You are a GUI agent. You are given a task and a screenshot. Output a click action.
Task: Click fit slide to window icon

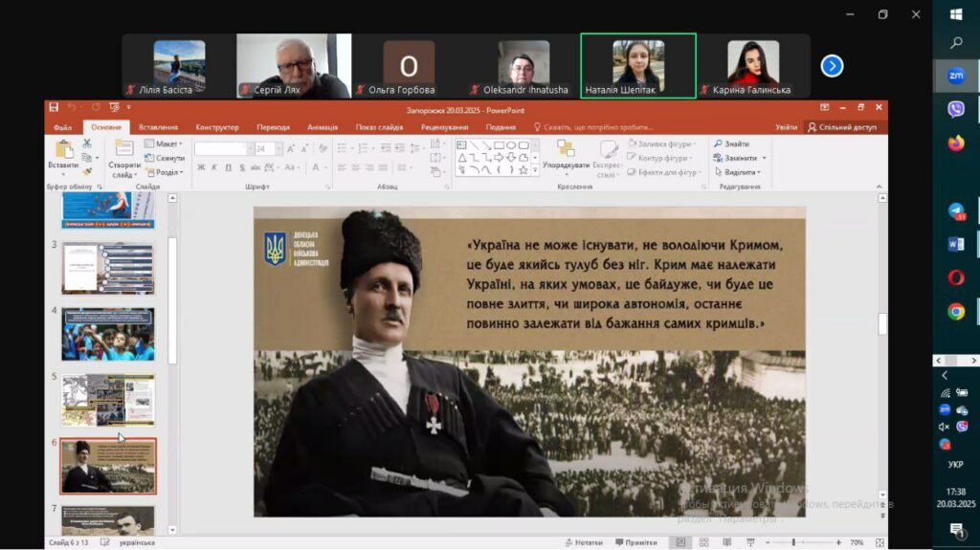pos(879,542)
